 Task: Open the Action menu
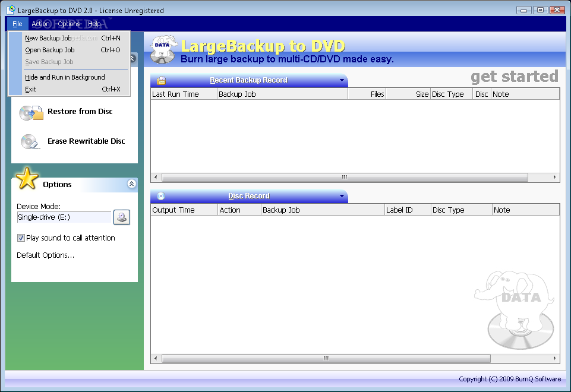(x=40, y=24)
